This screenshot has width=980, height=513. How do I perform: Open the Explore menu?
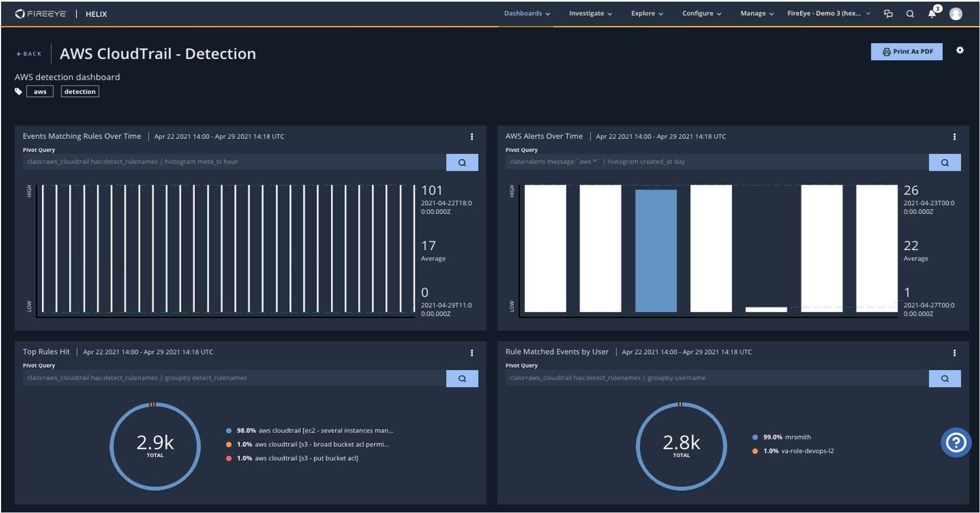pos(647,14)
